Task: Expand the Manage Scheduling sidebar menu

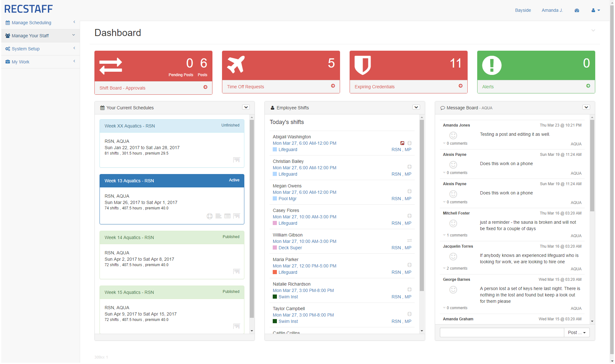Action: pyautogui.click(x=31, y=23)
